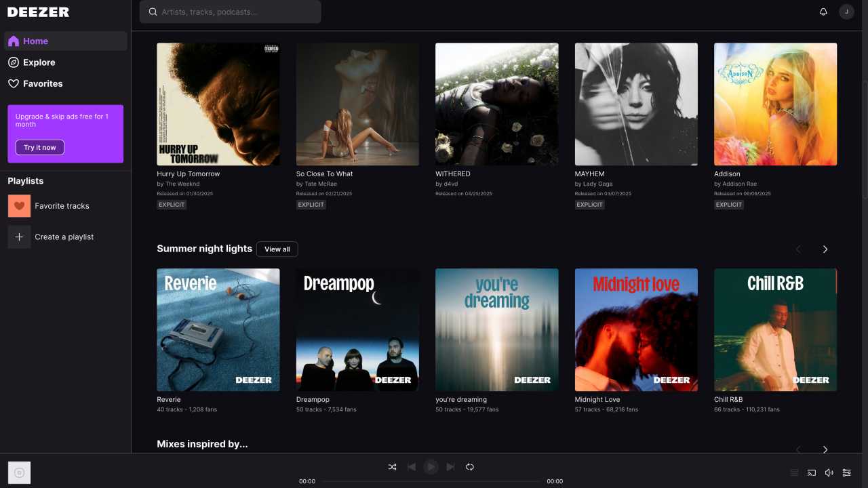Select Create a playlist

66,237
